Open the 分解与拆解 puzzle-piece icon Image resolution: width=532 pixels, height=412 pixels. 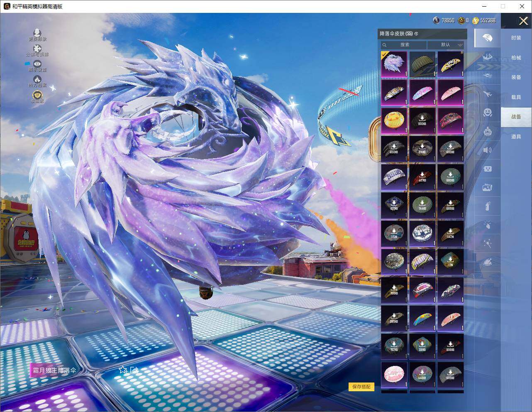37,49
